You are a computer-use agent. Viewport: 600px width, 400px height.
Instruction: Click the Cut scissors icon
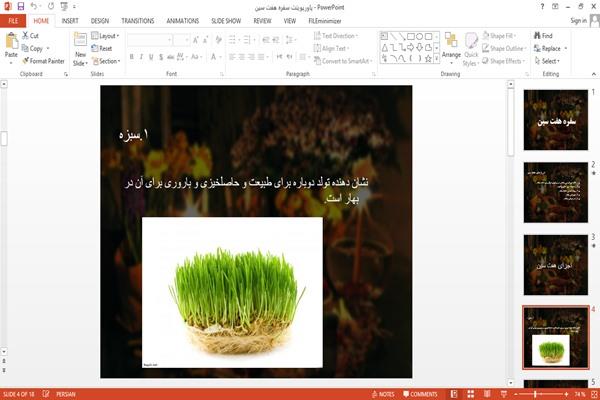[x=25, y=36]
